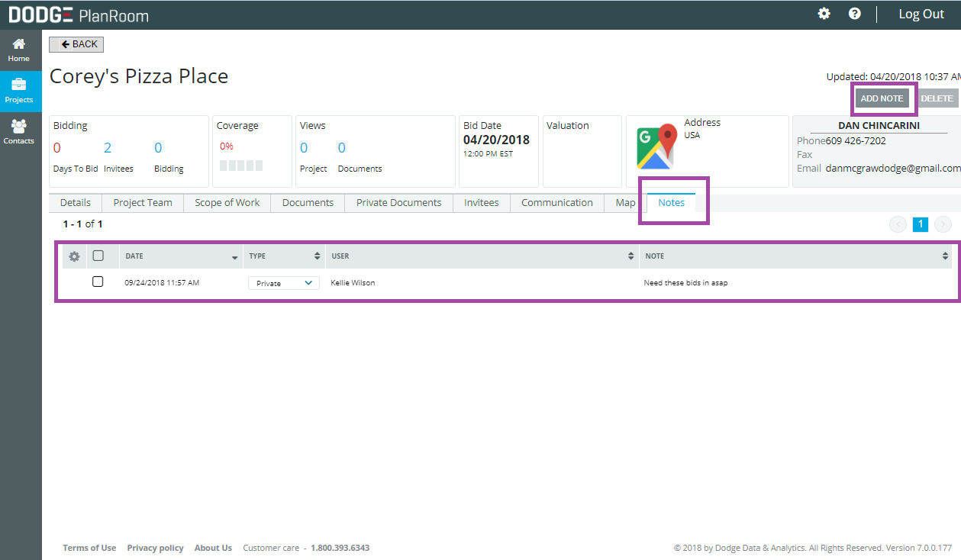Select Home in the left sidebar
This screenshot has height=560, width=961.
(18, 50)
